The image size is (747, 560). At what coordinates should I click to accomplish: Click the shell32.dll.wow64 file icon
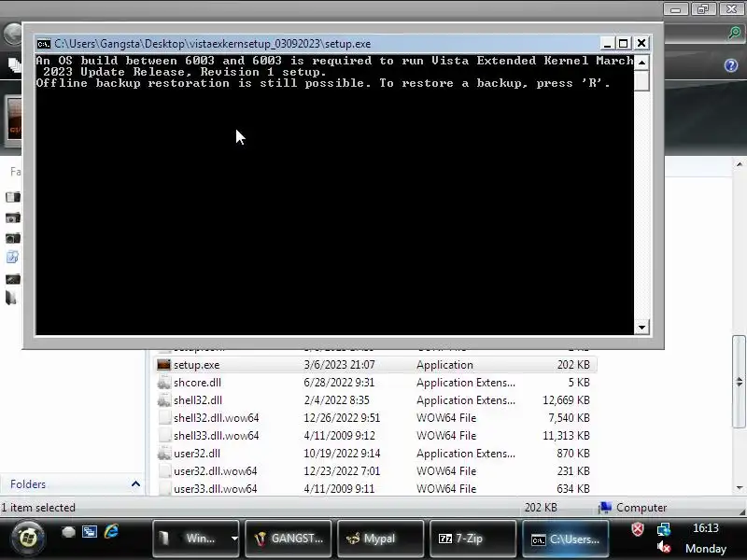click(164, 418)
